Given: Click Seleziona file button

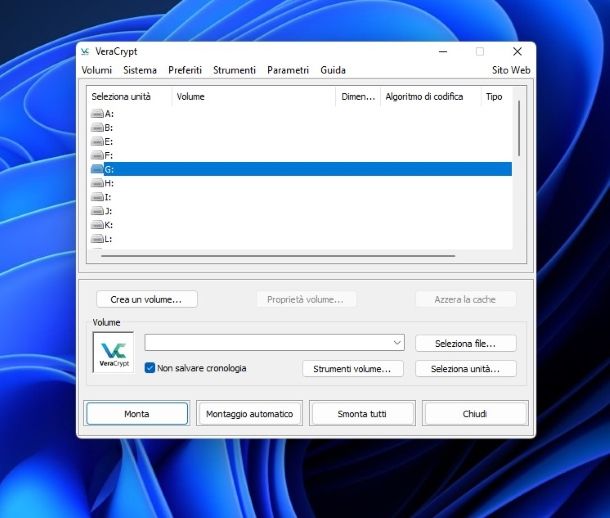Looking at the screenshot, I should [x=466, y=344].
